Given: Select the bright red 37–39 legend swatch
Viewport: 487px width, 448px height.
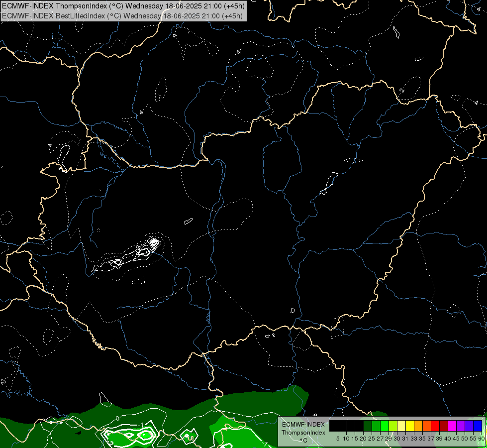Looking at the screenshot, I should 435,426.
